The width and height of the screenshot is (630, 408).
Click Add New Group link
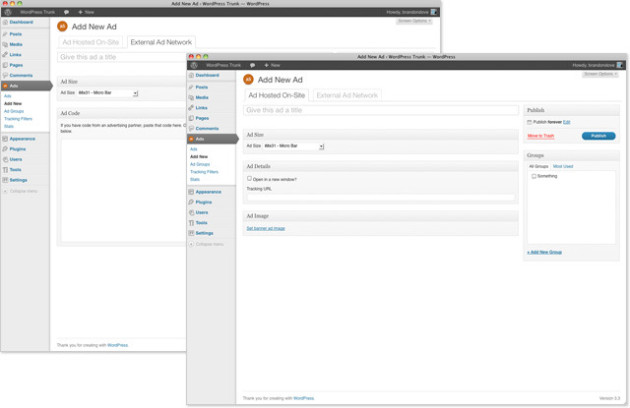544,252
